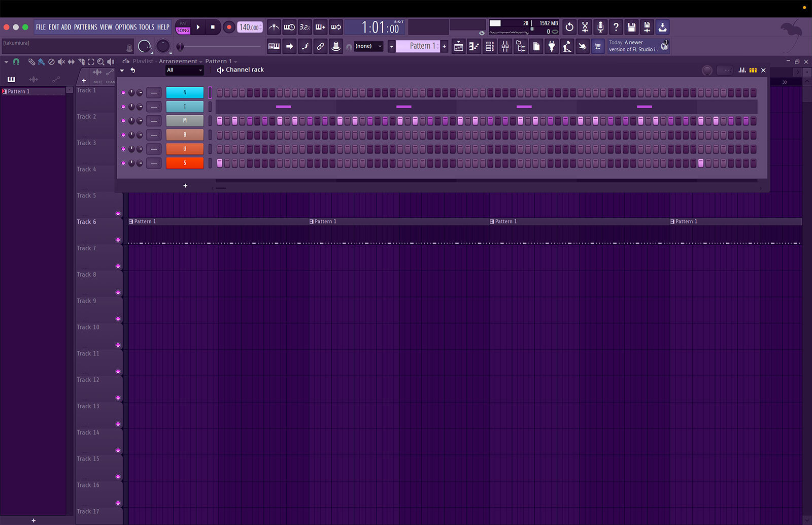Click the undo history circular arrow icon
812x525 pixels.
569,27
